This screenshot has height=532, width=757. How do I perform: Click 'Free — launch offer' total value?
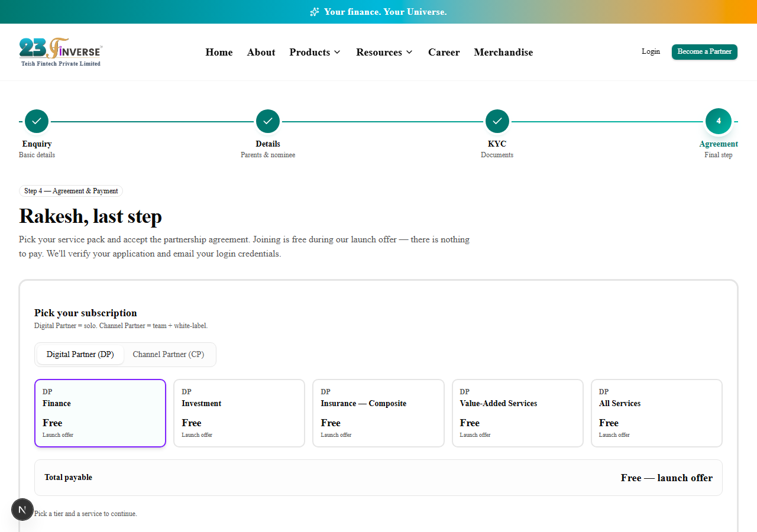click(667, 478)
